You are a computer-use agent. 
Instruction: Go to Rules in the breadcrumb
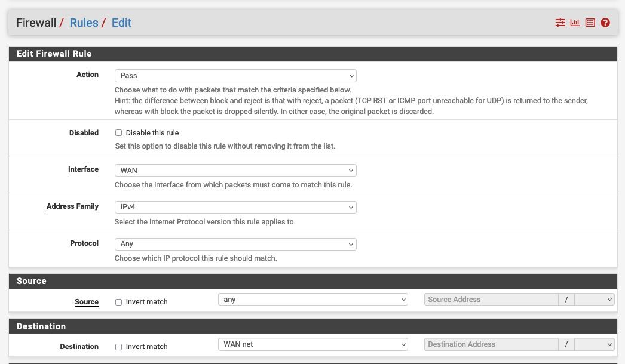point(84,23)
